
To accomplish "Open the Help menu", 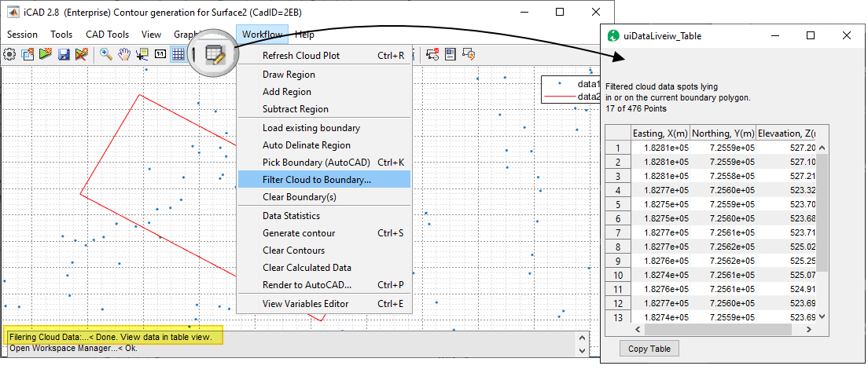I will click(304, 35).
